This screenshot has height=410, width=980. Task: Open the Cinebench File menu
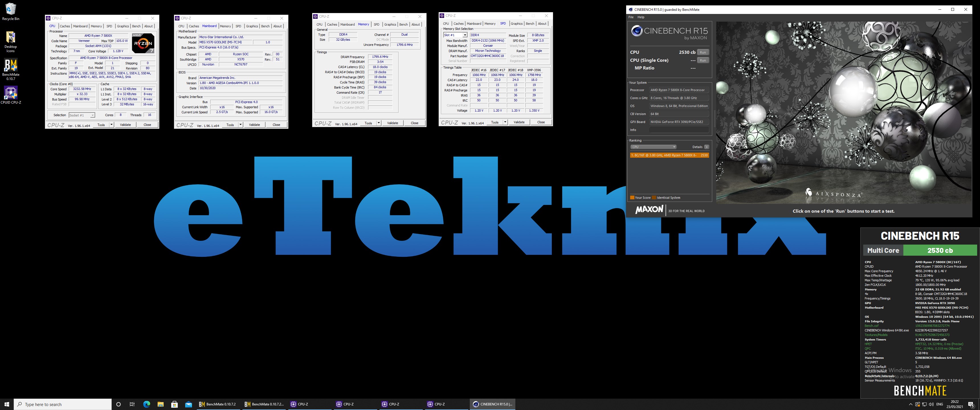631,17
